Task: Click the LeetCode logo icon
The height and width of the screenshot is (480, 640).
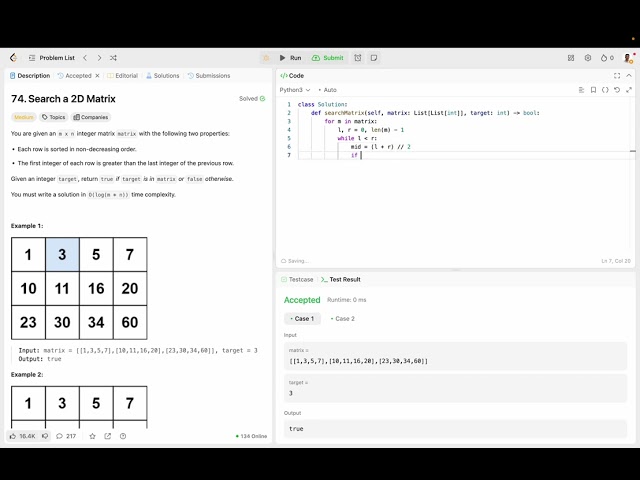Action: (x=13, y=58)
